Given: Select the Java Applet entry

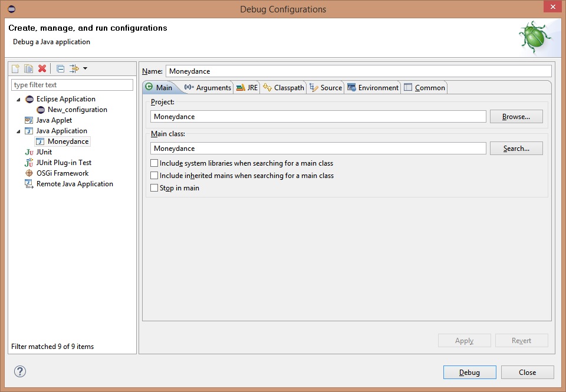Looking at the screenshot, I should tap(54, 120).
